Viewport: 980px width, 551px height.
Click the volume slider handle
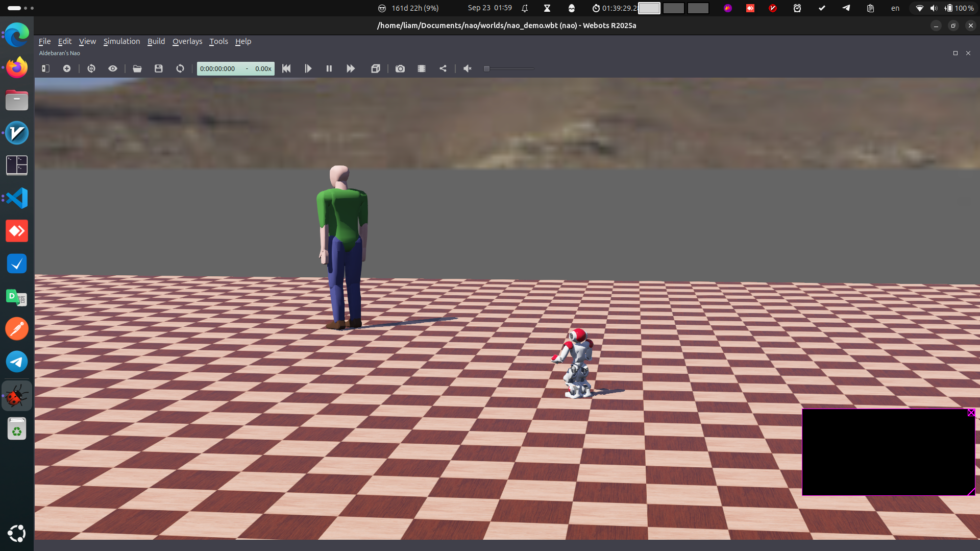coord(487,68)
